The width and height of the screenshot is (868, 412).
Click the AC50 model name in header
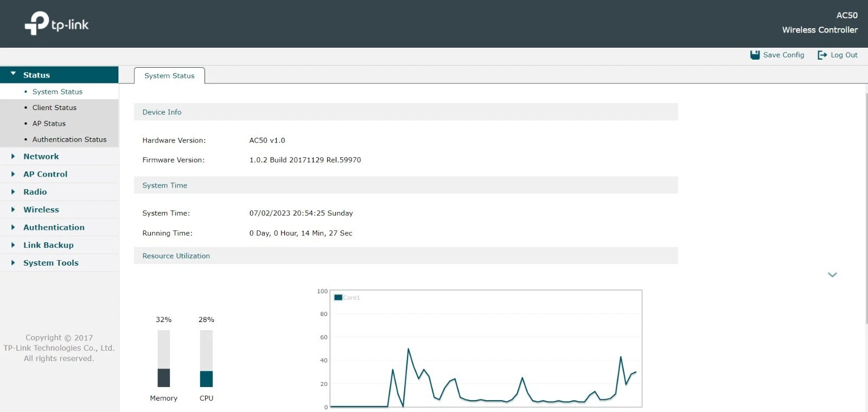847,15
